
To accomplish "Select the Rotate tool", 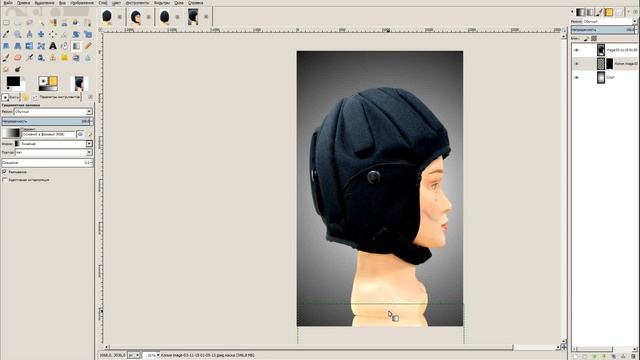I will pos(76,34).
